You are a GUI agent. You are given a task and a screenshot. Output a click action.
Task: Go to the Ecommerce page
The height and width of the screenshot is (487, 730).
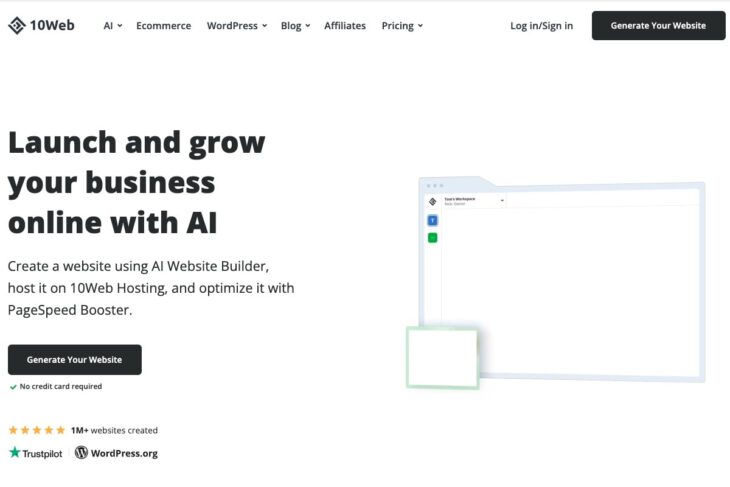point(163,26)
